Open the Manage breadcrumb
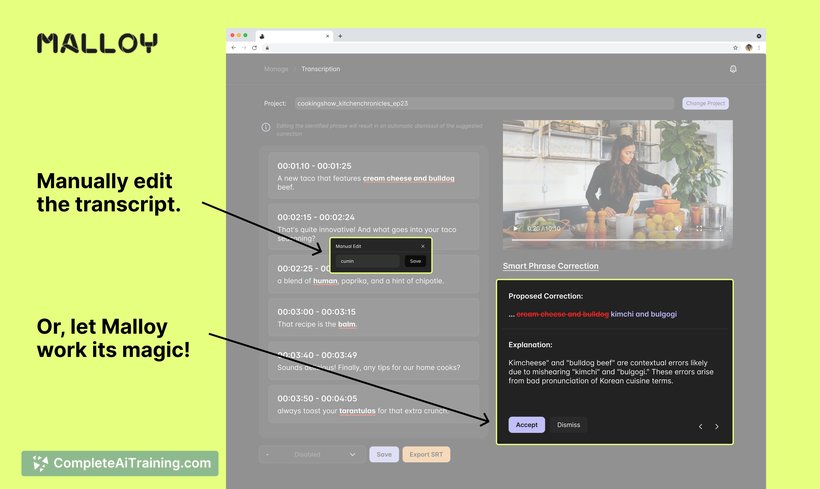Viewport: 820px width, 489px height. [x=276, y=69]
